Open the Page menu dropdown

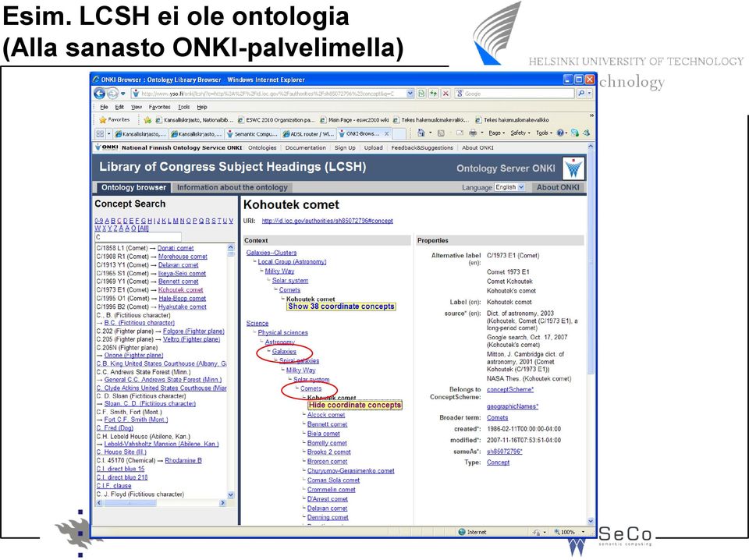click(x=497, y=133)
